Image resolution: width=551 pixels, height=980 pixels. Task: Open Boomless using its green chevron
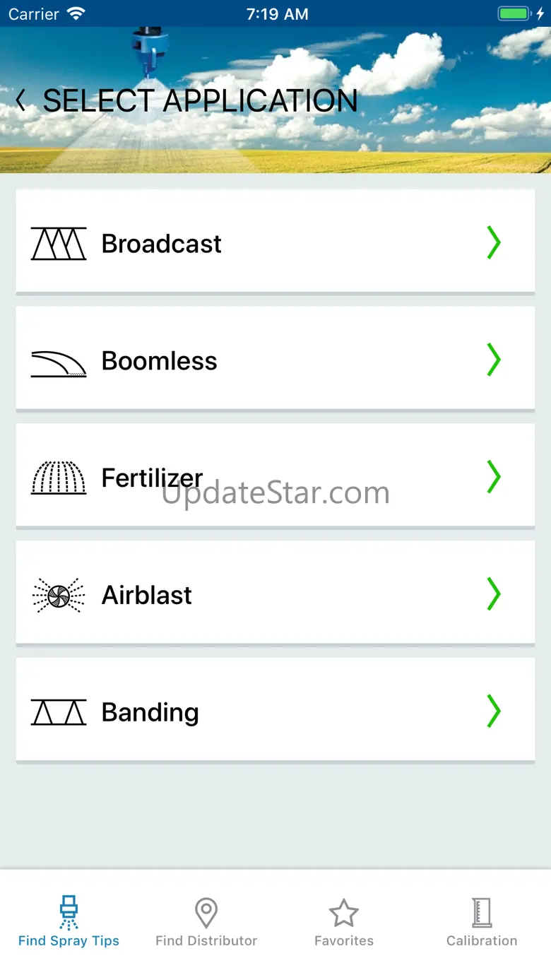click(494, 360)
